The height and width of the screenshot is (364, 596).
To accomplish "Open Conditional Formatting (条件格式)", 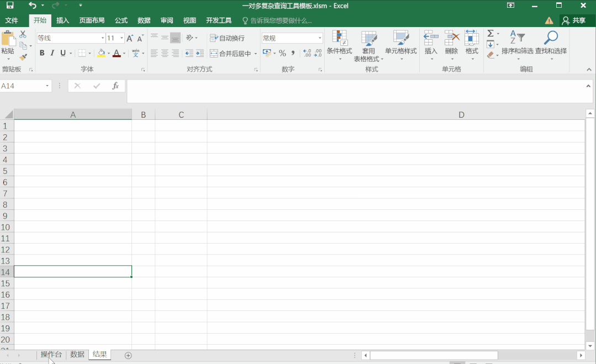I will pos(340,45).
